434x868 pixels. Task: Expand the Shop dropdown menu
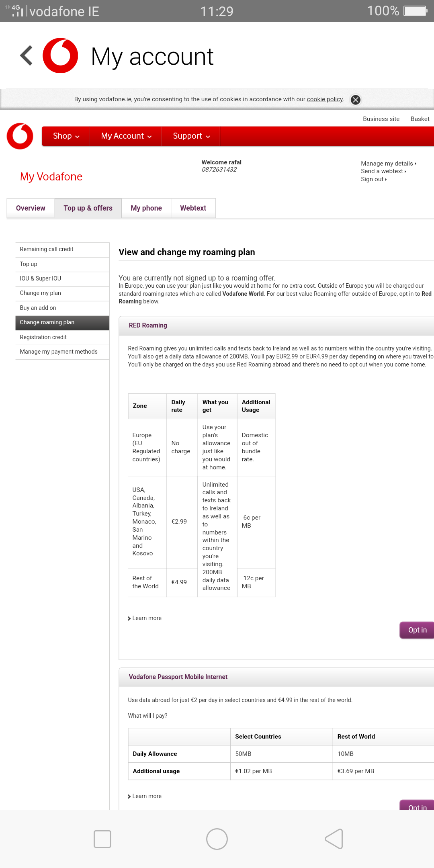66,136
